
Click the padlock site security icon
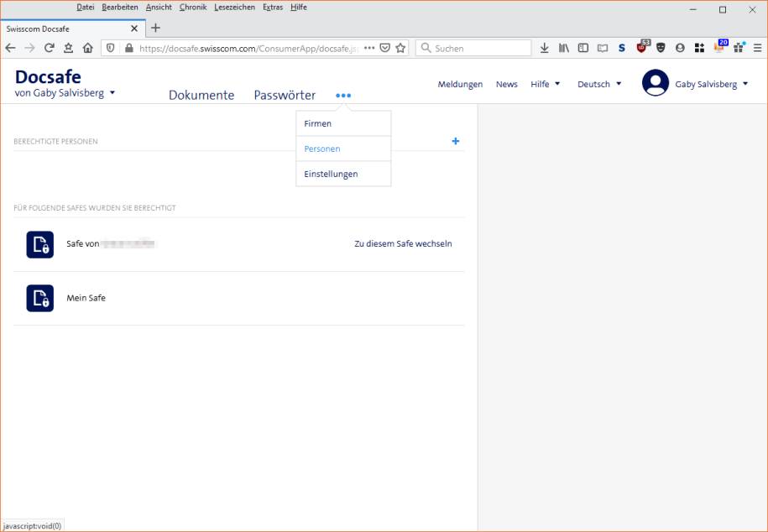[x=128, y=48]
